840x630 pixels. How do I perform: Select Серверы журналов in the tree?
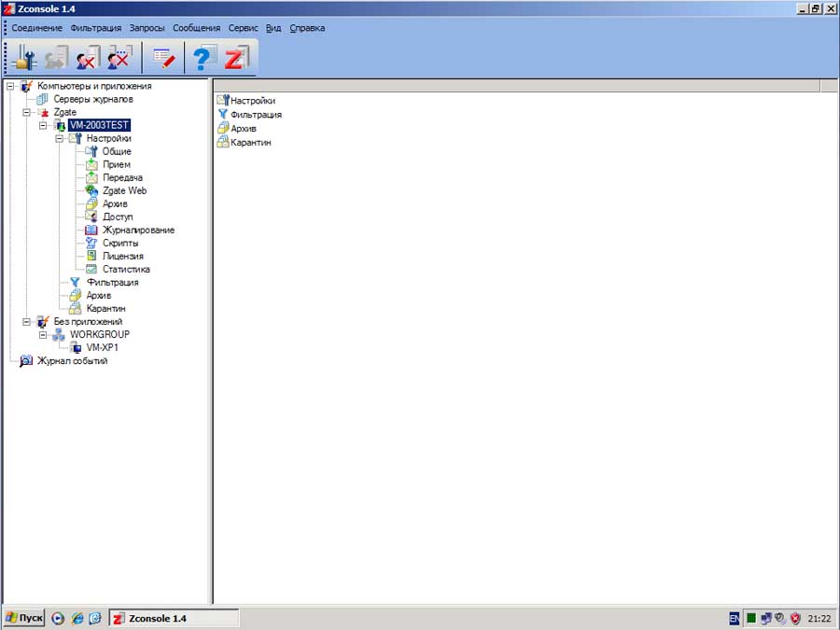93,99
